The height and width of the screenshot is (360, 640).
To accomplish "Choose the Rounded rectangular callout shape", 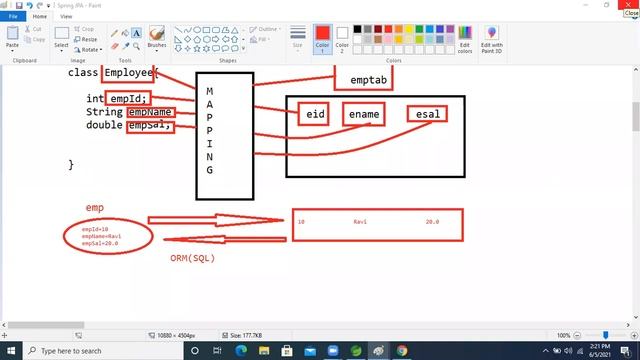I will tap(216, 49).
